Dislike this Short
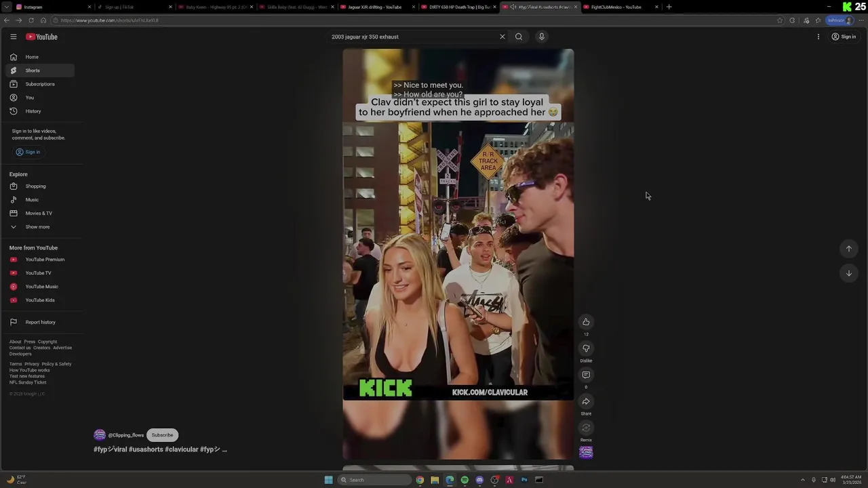Image resolution: width=868 pixels, height=488 pixels. [586, 348]
